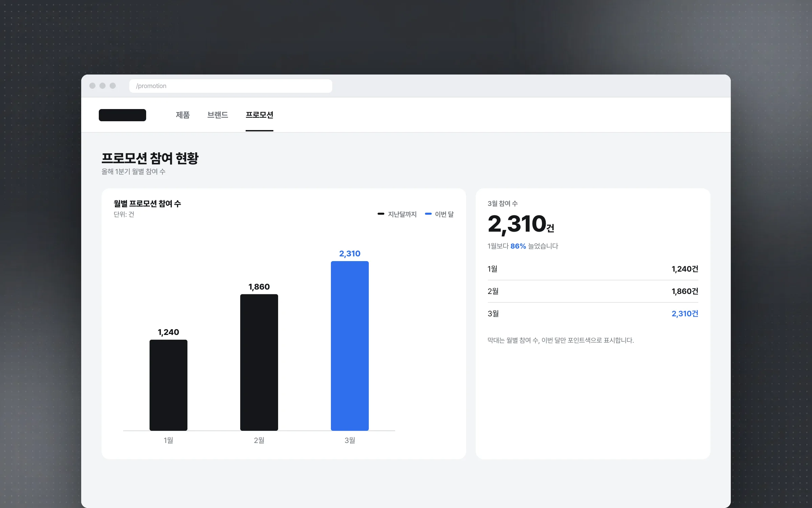Image resolution: width=812 pixels, height=508 pixels.
Task: Select the 프로모션 tab
Action: tap(260, 115)
